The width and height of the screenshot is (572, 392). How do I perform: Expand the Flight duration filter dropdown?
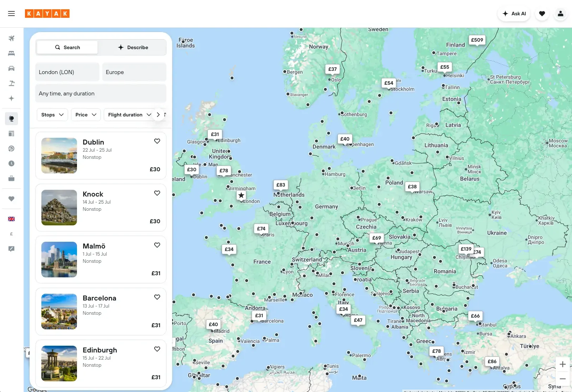(x=130, y=115)
